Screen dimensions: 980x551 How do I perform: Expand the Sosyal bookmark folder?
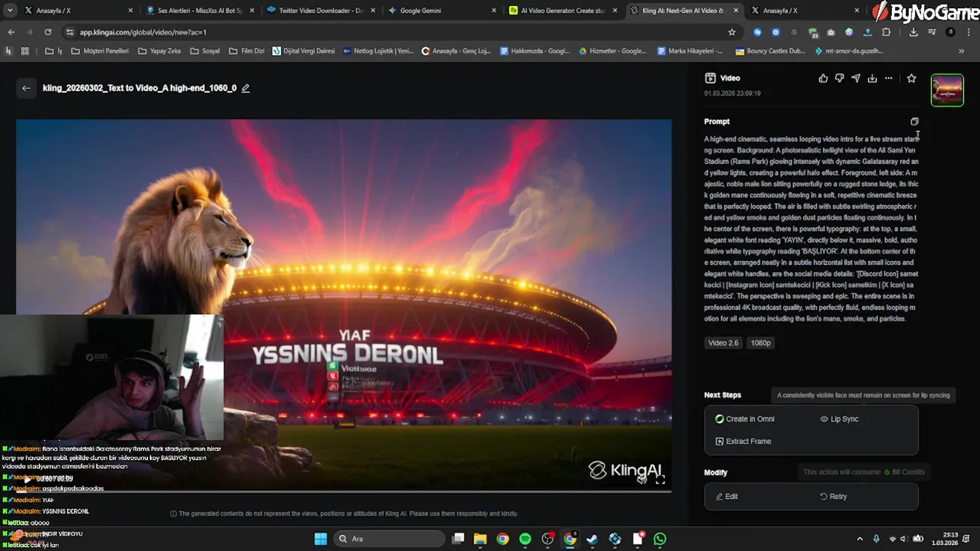click(x=205, y=51)
